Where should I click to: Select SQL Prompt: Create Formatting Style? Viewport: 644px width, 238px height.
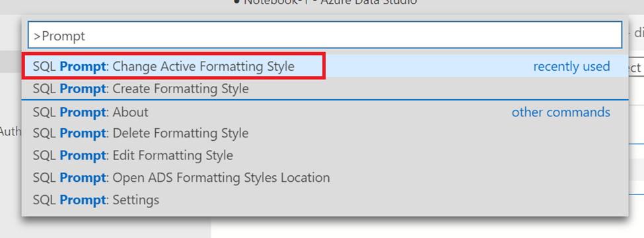325,89
